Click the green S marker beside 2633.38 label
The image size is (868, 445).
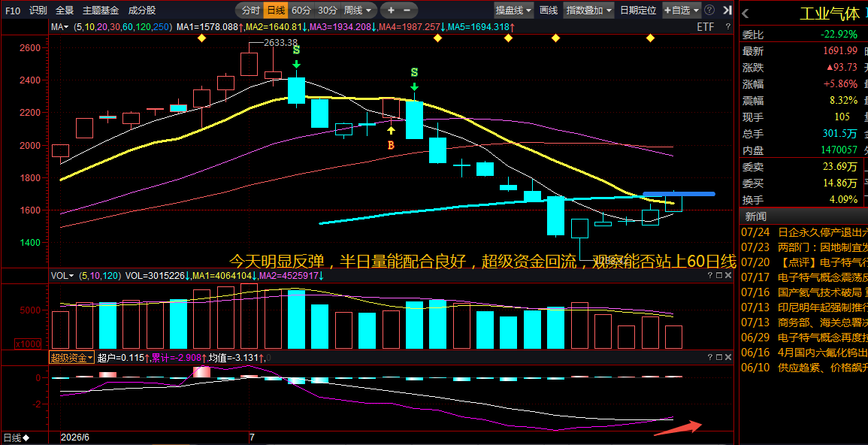click(x=296, y=50)
